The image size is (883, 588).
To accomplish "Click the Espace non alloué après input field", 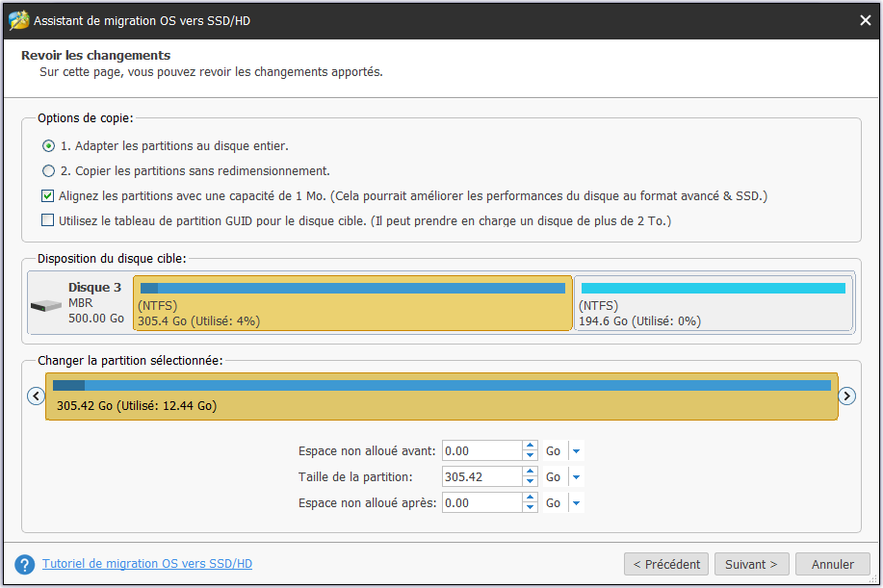I will (x=482, y=503).
